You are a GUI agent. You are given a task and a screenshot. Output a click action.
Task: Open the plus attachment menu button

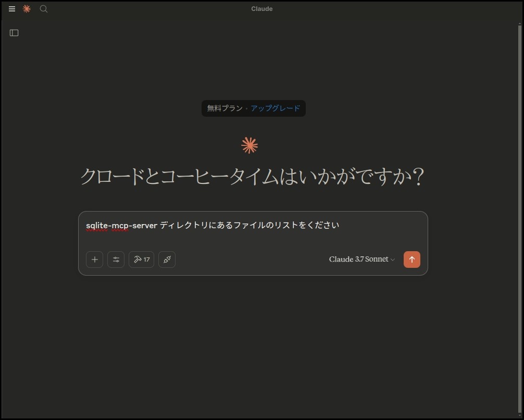(95, 260)
